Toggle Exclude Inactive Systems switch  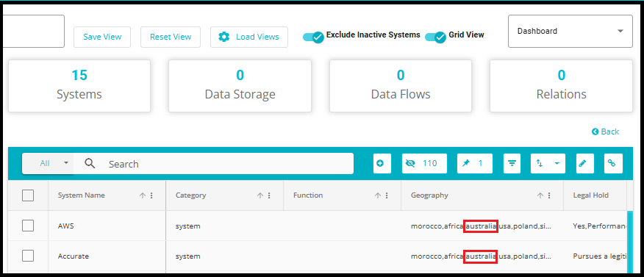click(x=314, y=37)
